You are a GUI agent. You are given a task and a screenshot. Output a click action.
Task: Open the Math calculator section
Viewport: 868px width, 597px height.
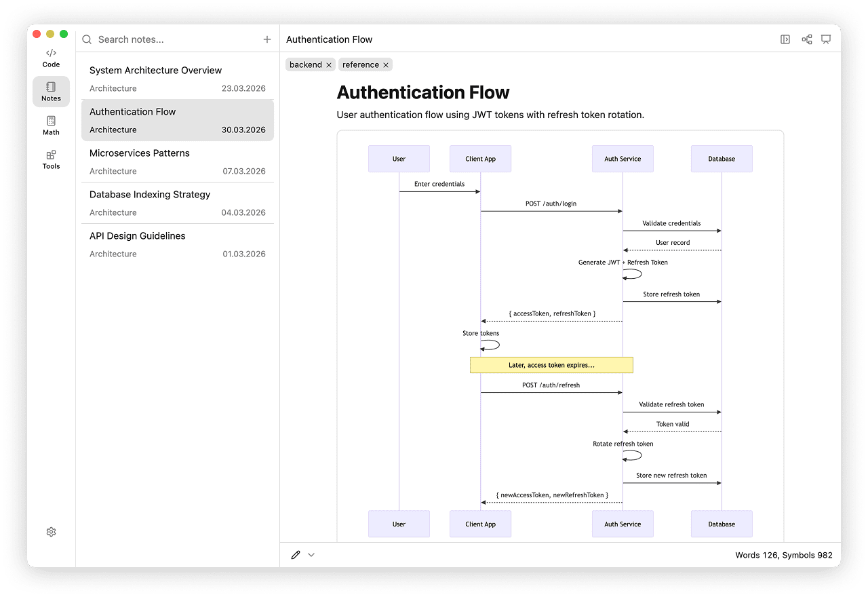point(51,126)
